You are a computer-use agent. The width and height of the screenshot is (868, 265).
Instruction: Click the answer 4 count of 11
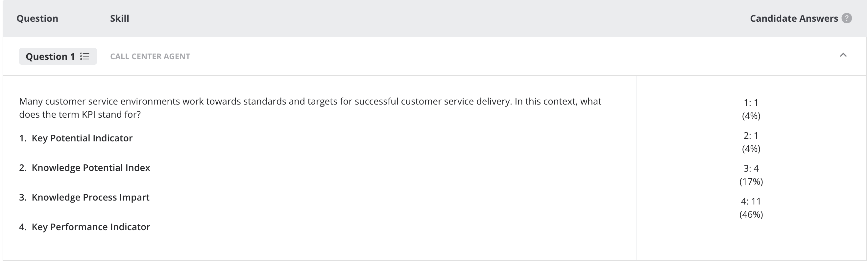click(751, 201)
